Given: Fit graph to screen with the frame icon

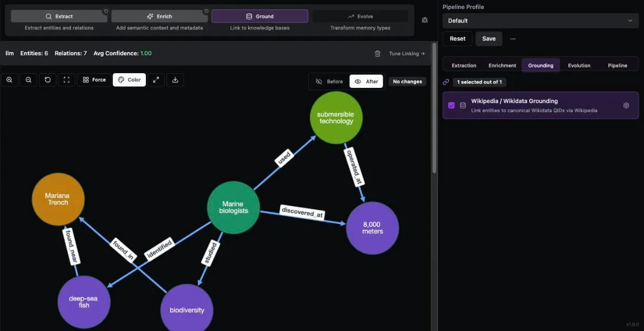Looking at the screenshot, I should [66, 80].
